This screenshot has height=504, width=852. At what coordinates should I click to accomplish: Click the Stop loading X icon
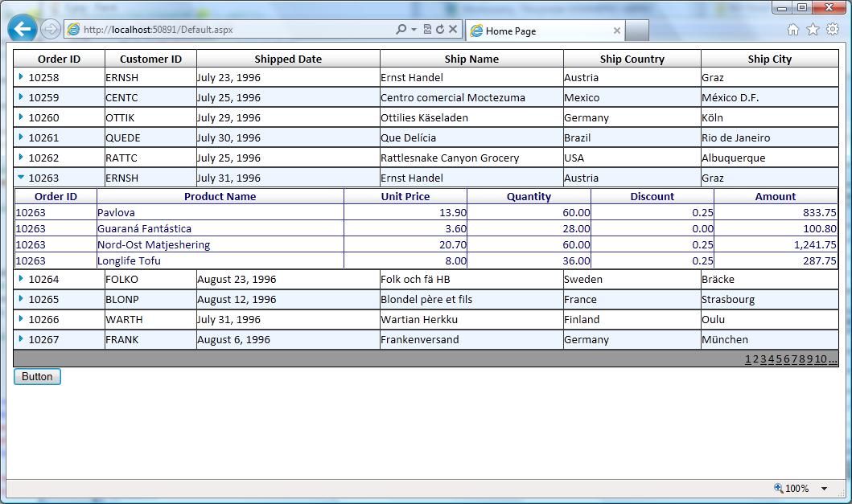(x=452, y=29)
